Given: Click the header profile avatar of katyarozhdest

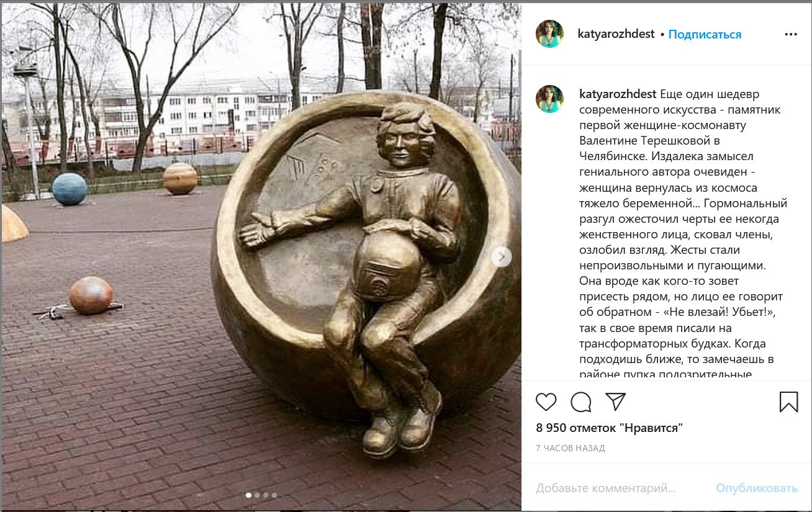Looking at the screenshot, I should [x=549, y=34].
